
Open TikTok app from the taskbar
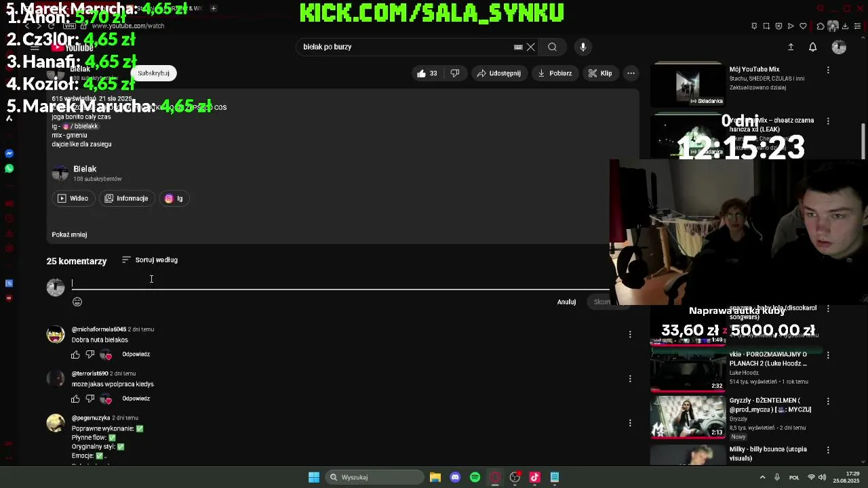[534, 477]
